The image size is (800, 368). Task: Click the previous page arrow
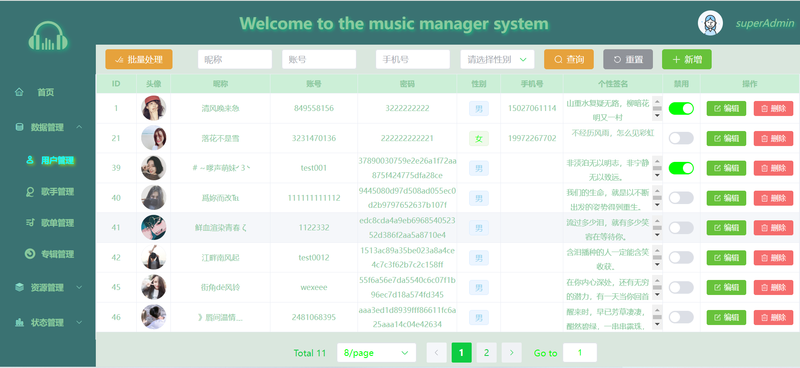436,353
